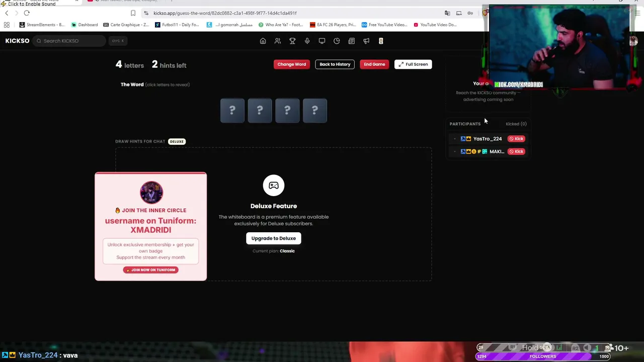
Task: Click the MAKI... participant name
Action: point(497,151)
